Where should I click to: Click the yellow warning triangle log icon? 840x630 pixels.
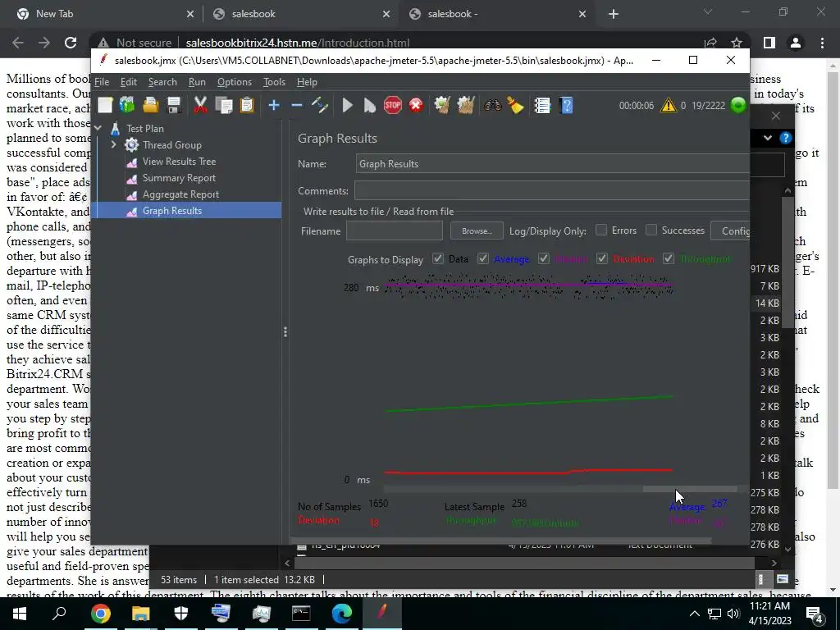click(668, 105)
